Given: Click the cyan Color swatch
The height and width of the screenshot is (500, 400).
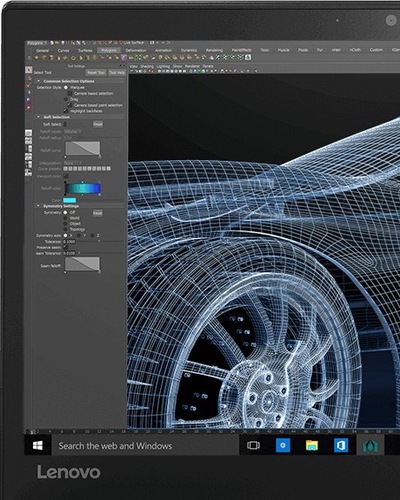Looking at the screenshot, I should click(x=70, y=200).
